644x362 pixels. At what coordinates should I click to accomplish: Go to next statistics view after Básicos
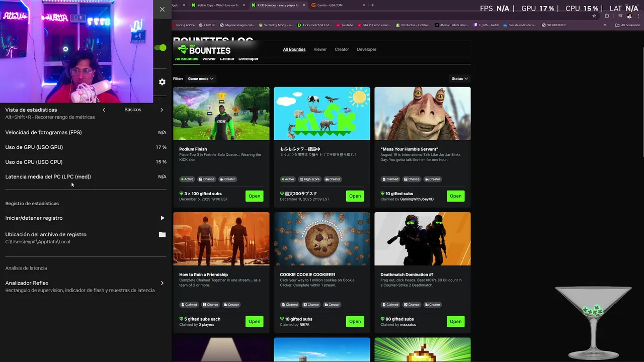[162, 110]
